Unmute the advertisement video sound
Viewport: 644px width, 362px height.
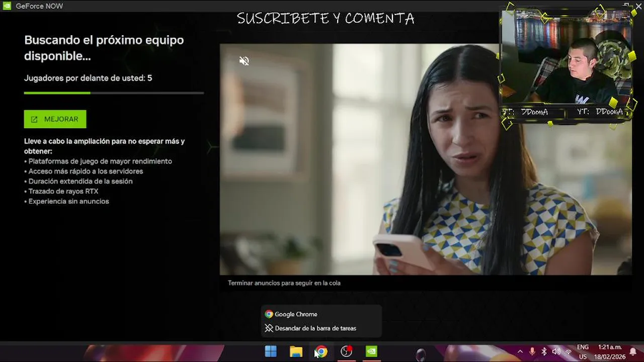point(244,61)
